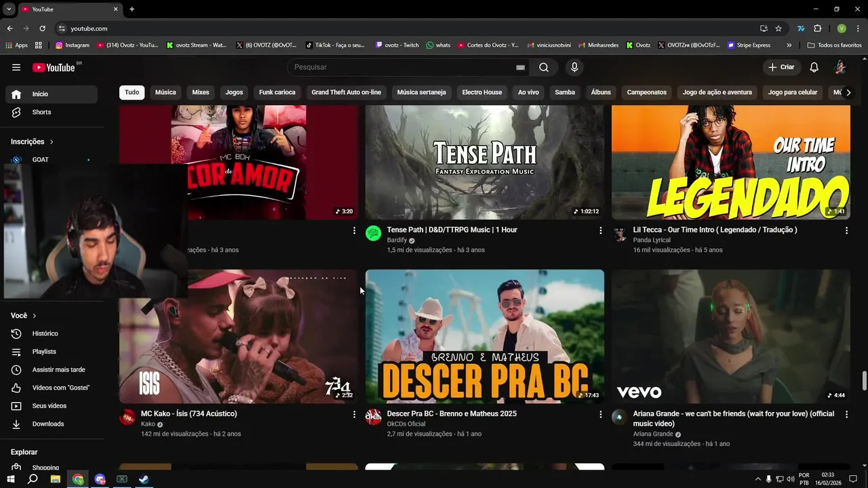
Task: Click the Criar button
Action: (x=781, y=67)
